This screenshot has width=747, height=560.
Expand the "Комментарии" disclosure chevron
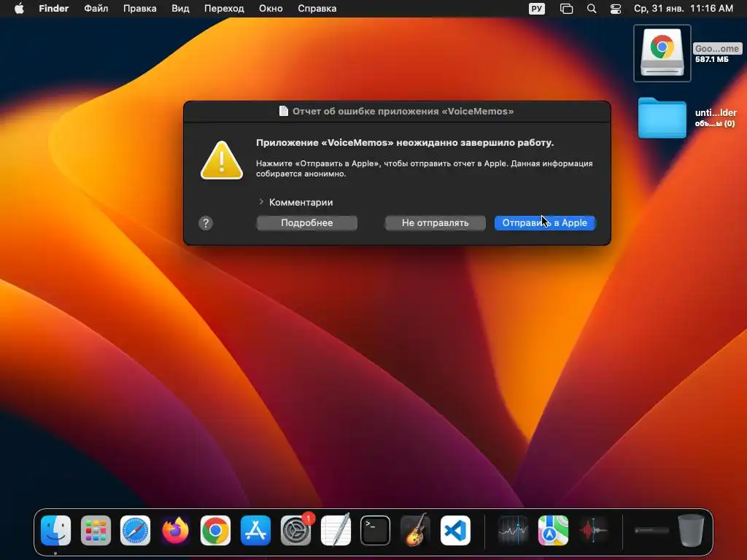click(x=261, y=202)
